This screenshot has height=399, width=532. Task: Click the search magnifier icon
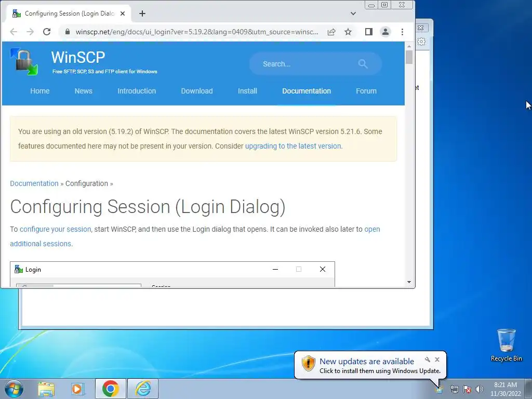tap(363, 64)
